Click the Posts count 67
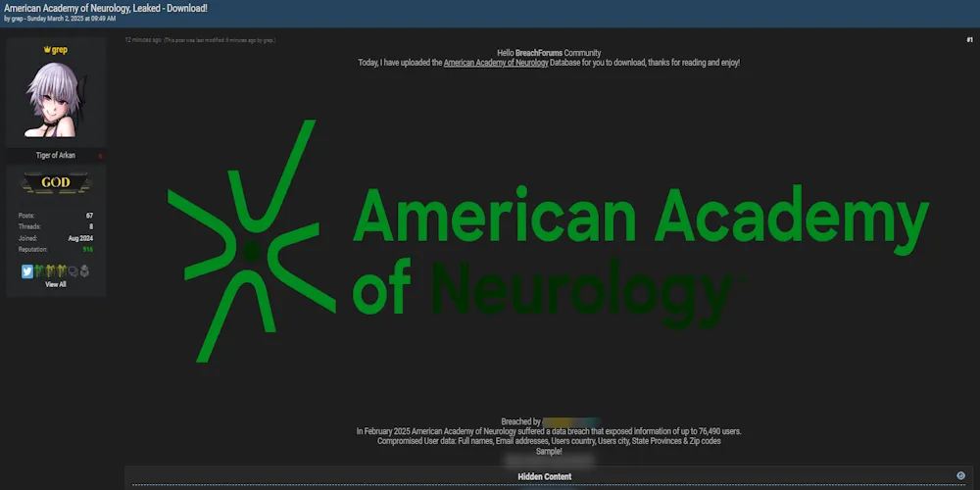 pos(89,216)
